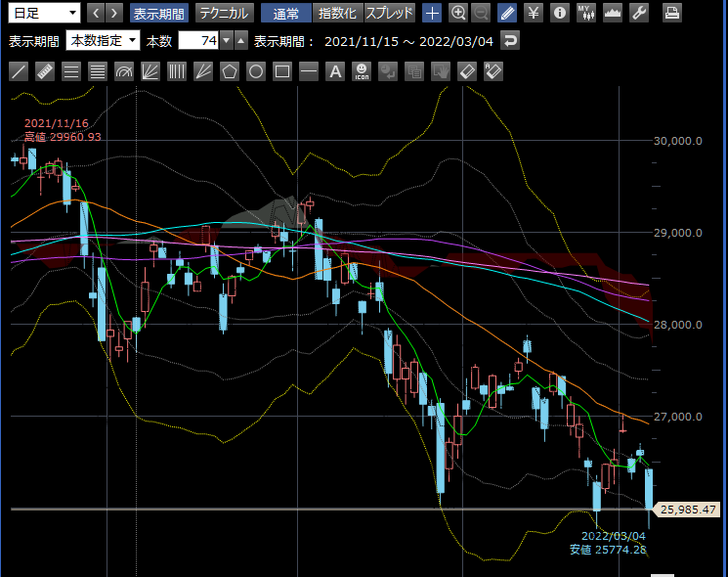Select the trend line drawing tool
Screen dimensions: 728x577
18,71
